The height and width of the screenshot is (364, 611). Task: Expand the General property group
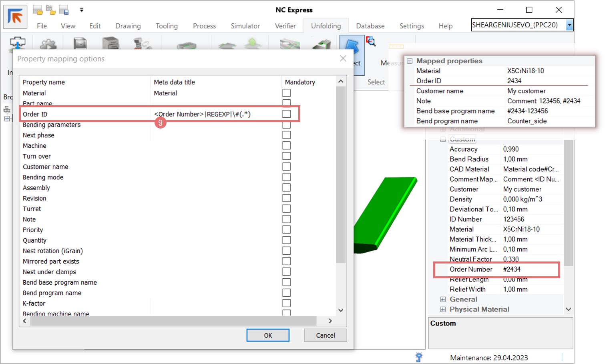tap(443, 299)
